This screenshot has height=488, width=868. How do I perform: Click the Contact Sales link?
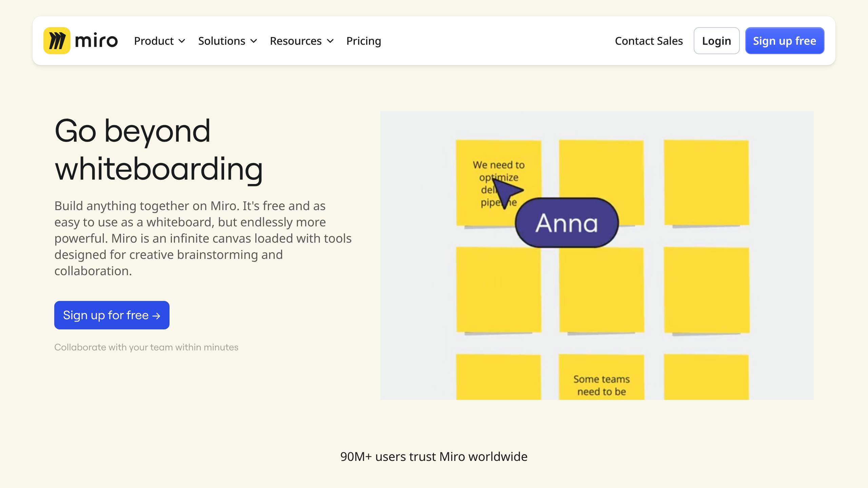click(x=649, y=41)
